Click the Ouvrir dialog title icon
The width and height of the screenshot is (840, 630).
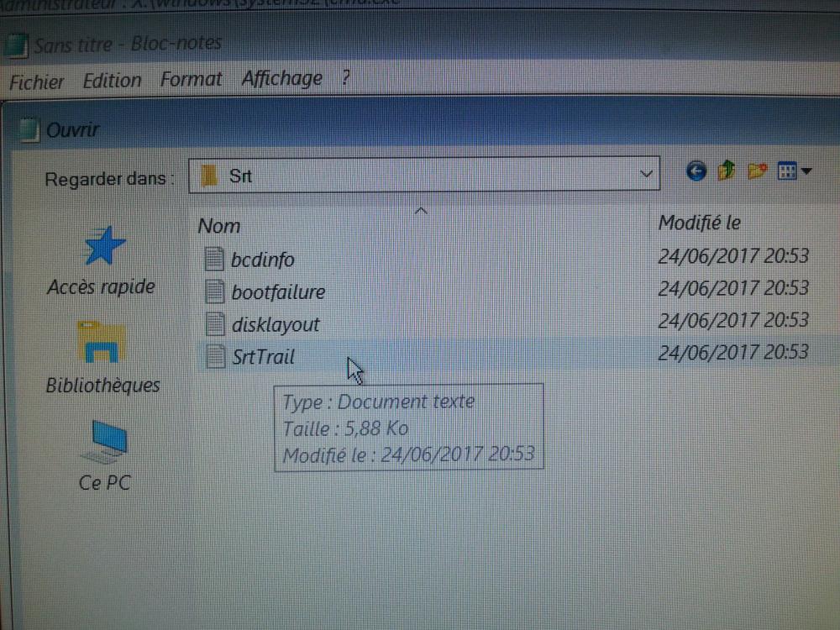pos(29,130)
